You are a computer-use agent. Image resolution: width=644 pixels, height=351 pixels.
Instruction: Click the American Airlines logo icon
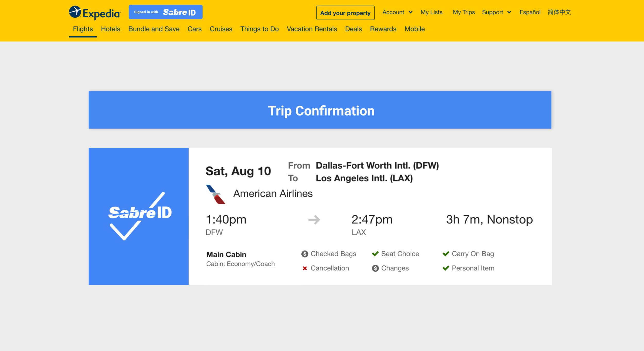216,194
